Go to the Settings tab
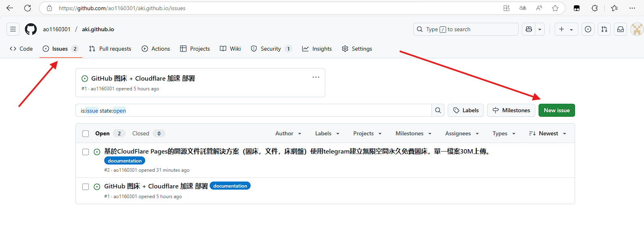The image size is (644, 250). pyautogui.click(x=357, y=49)
